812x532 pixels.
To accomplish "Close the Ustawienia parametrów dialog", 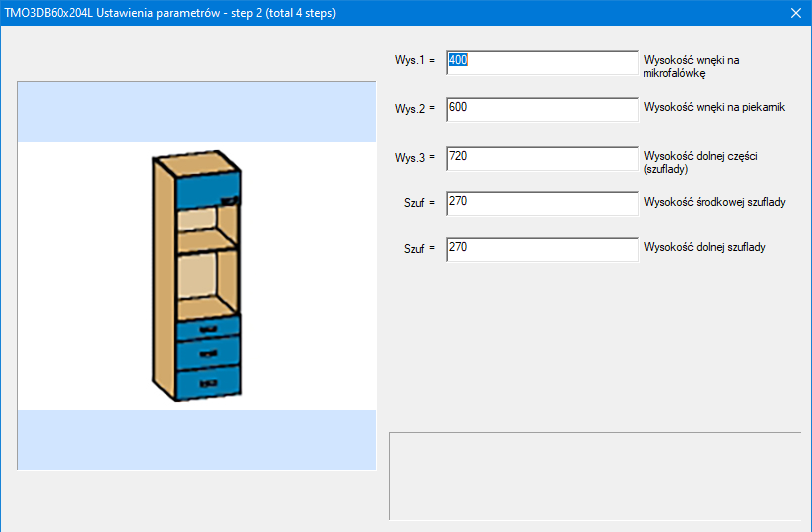I will [x=796, y=13].
